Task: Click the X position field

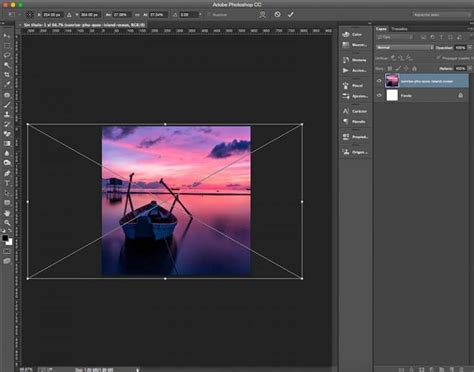Action: [x=52, y=15]
